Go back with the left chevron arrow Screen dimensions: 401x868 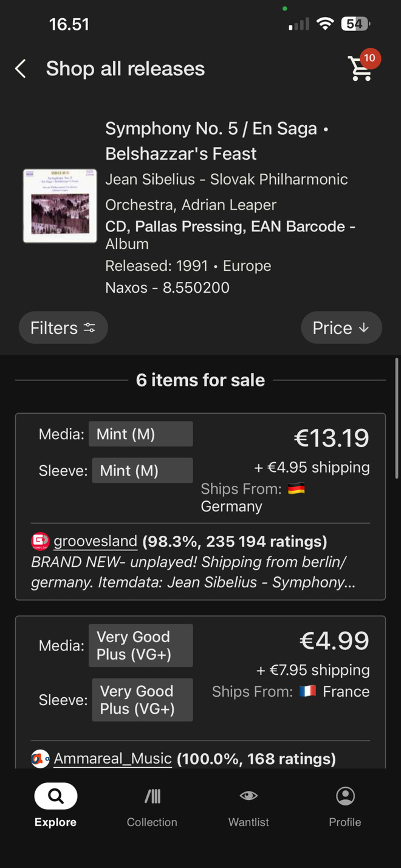coord(21,69)
